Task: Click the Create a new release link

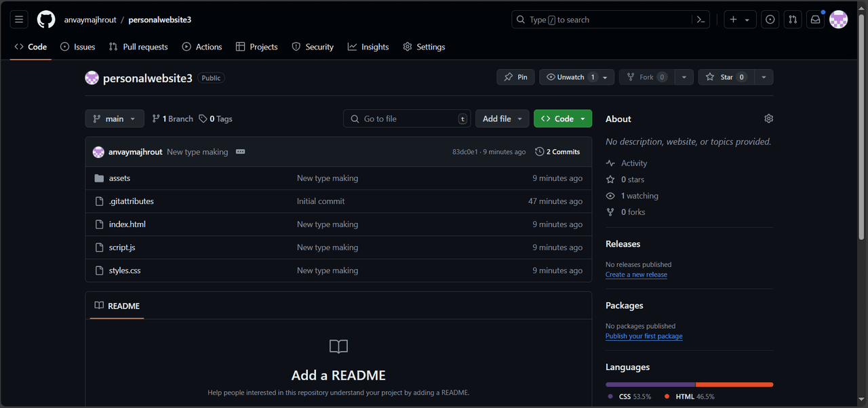Action: (636, 274)
